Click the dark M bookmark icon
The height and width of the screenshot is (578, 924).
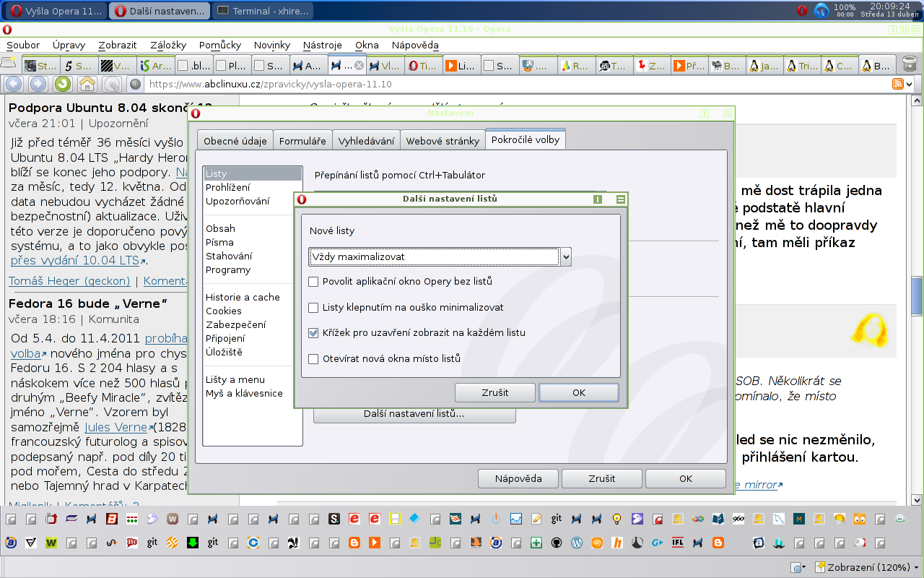pos(799,518)
